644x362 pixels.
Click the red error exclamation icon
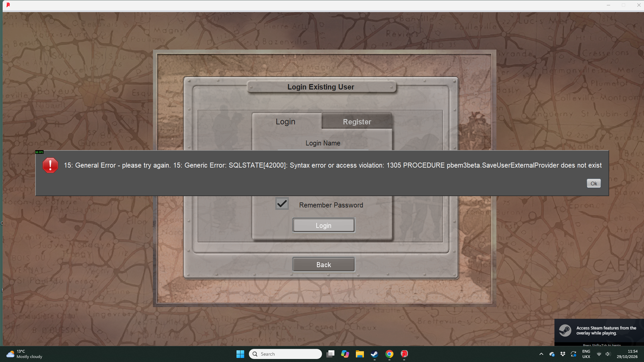pos(50,165)
